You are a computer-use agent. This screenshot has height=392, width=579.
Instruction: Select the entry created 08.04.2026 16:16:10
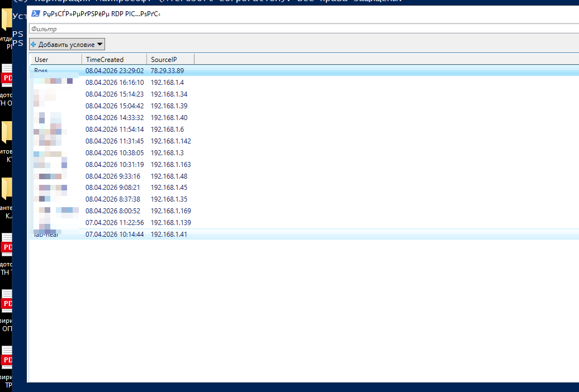click(115, 83)
